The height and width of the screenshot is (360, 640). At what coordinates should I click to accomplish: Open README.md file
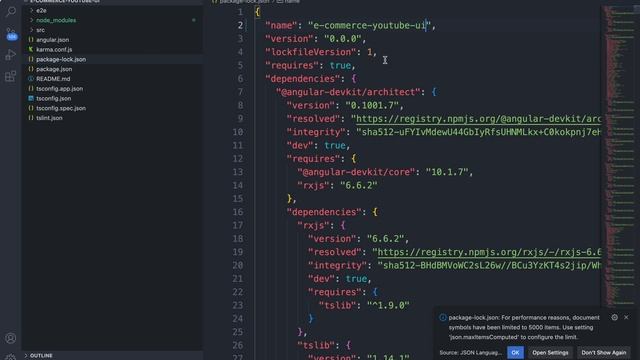(x=53, y=79)
